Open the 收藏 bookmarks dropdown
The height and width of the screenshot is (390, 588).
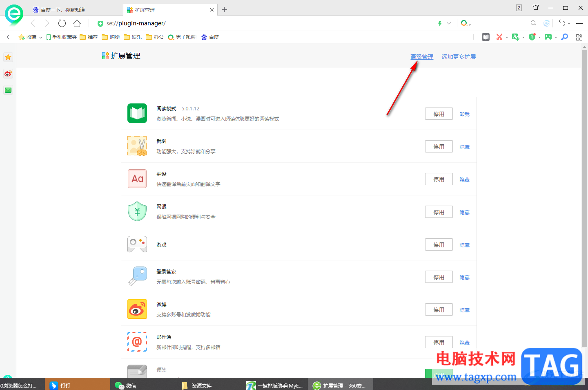[31, 37]
